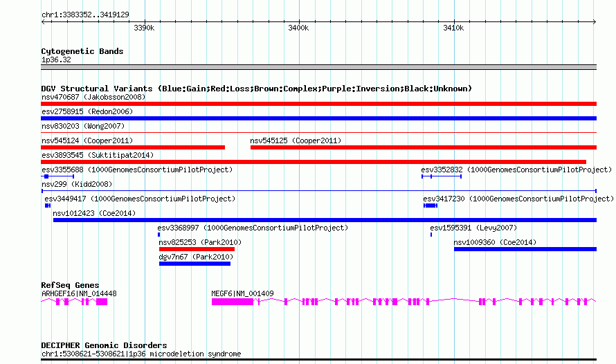Click the nsv1009360 (Coe2014) blue bar

point(525,249)
